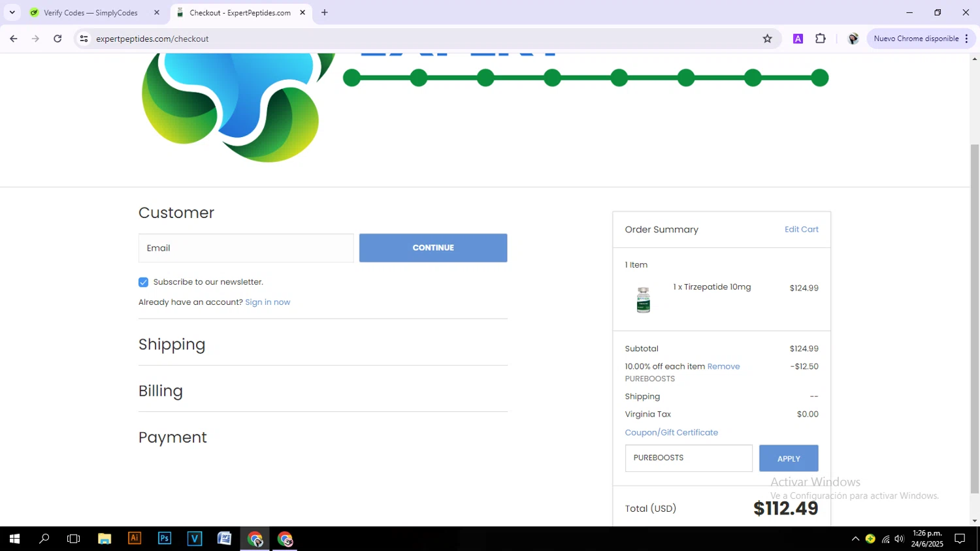This screenshot has height=551, width=980.
Task: Click the network icon in system tray
Action: pos(886,539)
